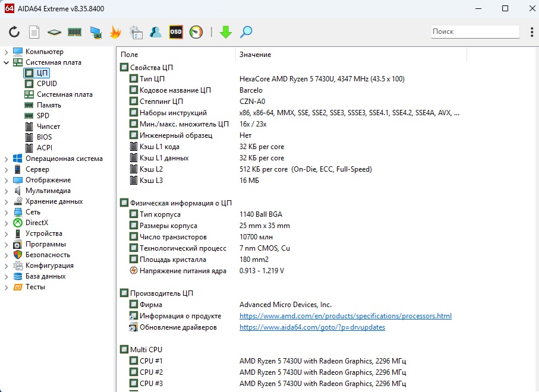Image resolution: width=539 pixels, height=392 pixels.
Task: Click the AIDA64 title bar logo
Action: pos(10,8)
